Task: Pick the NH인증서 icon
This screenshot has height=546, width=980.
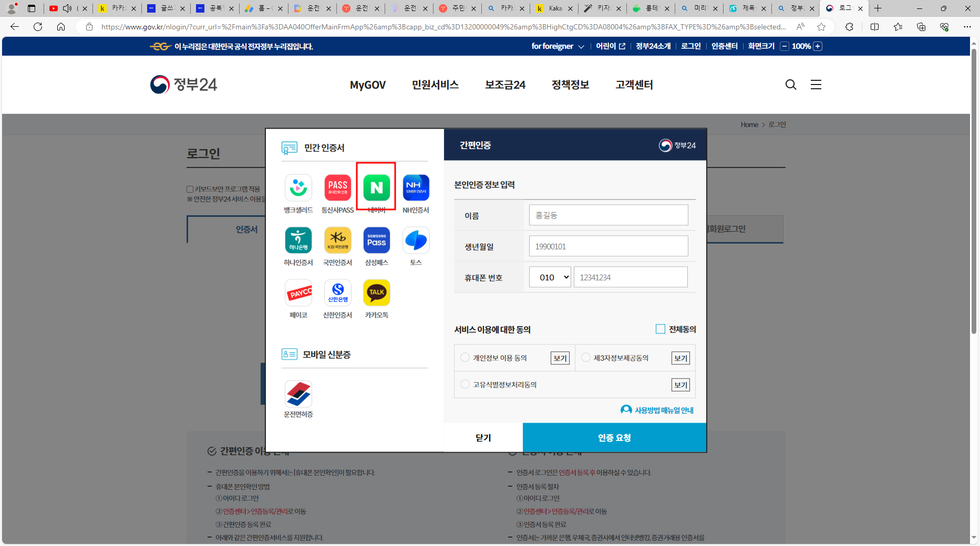Action: [416, 188]
